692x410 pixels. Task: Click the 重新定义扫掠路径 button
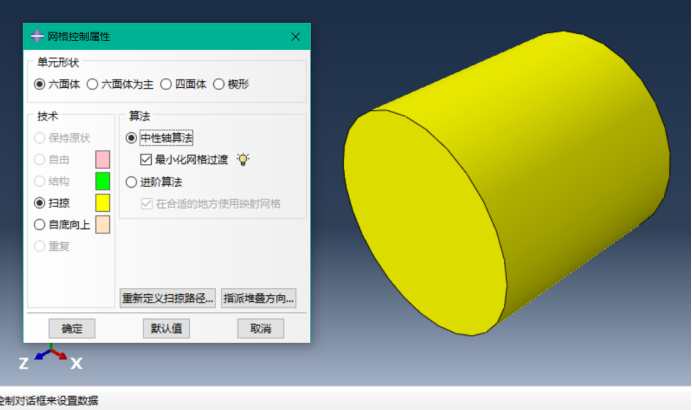168,298
